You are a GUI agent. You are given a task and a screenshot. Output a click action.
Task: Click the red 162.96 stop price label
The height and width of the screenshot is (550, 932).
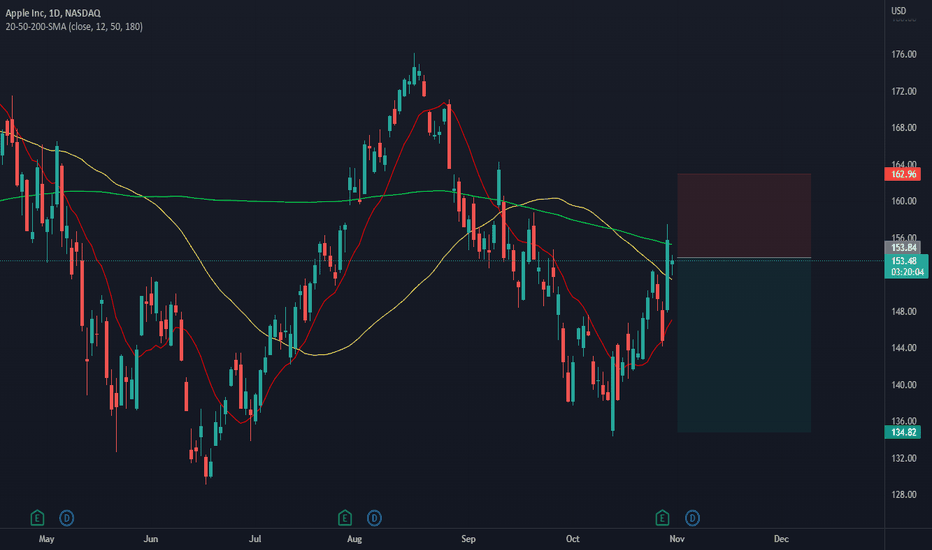coord(903,174)
